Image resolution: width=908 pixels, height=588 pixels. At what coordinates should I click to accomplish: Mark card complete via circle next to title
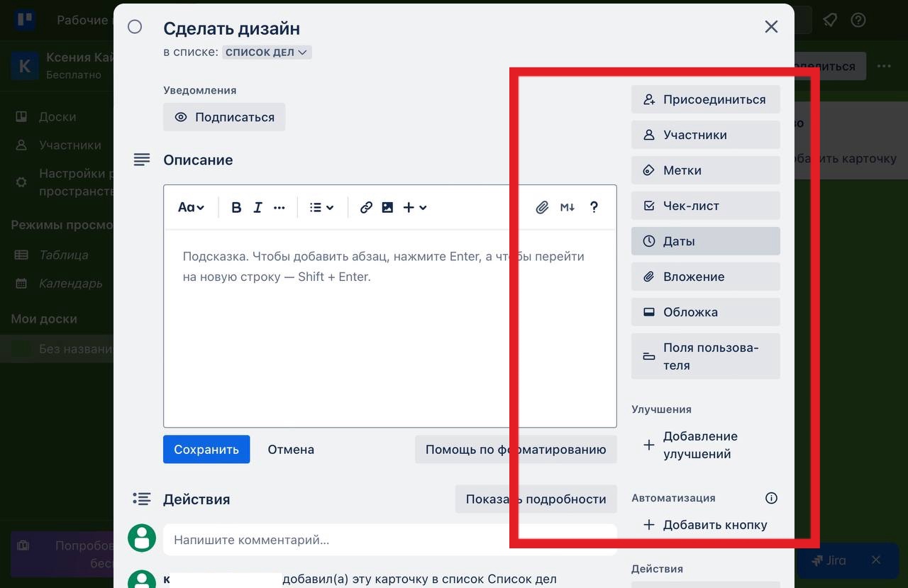click(135, 27)
